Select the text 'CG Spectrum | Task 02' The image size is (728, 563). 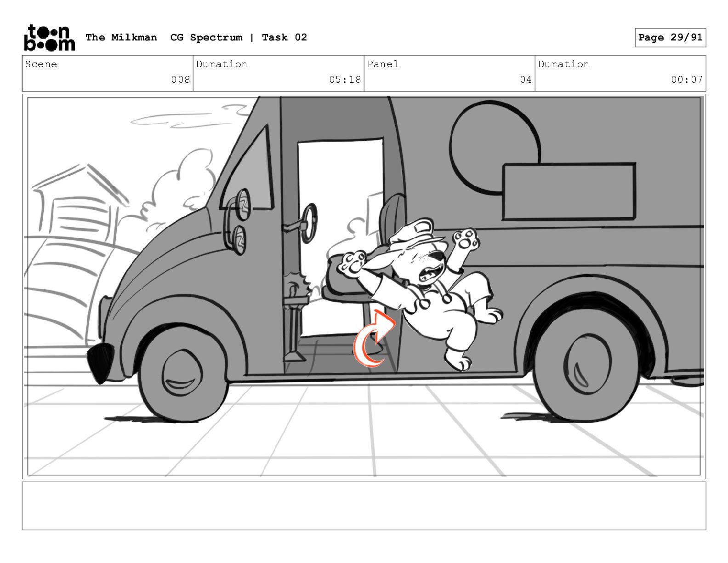pos(239,37)
